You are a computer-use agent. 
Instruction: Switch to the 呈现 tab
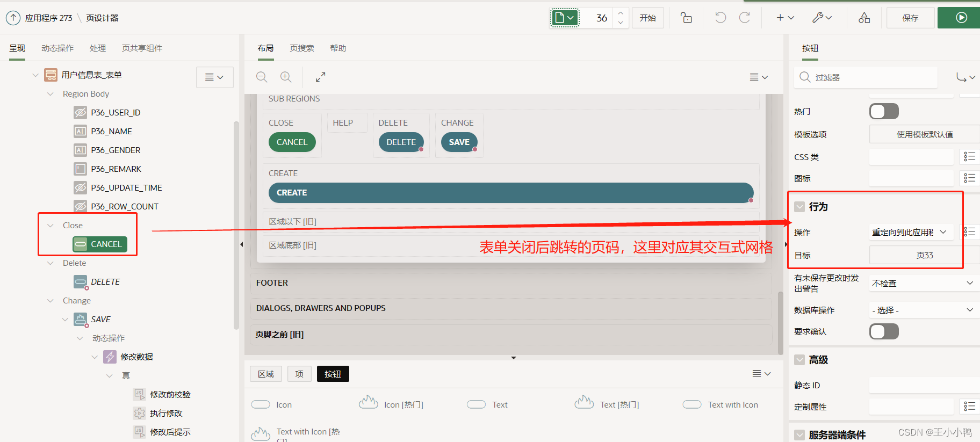point(17,48)
